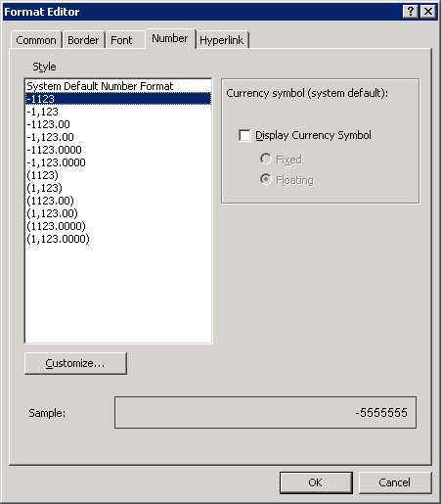Screen dimensions: 441x504
Task: Click the Customize... button
Action: [x=75, y=363]
